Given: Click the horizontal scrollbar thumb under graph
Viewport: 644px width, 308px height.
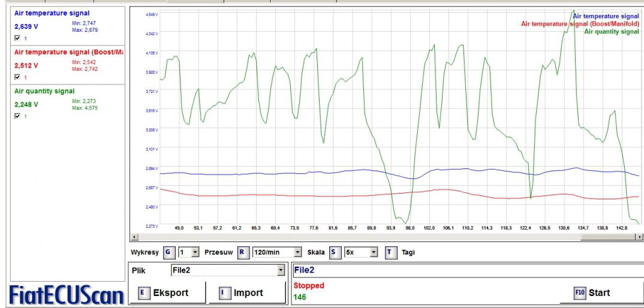Looking at the screenshot, I should (608, 237).
